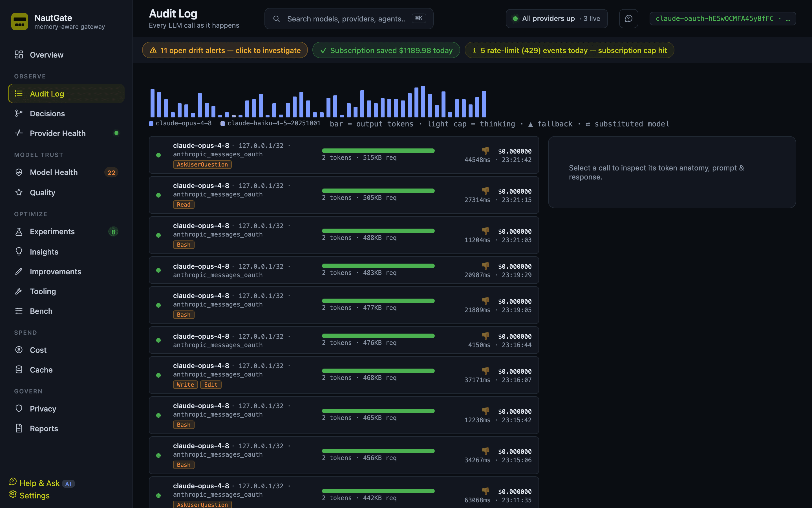Click the Audit Log list icon
Viewport: 812px width, 508px height.
click(19, 94)
